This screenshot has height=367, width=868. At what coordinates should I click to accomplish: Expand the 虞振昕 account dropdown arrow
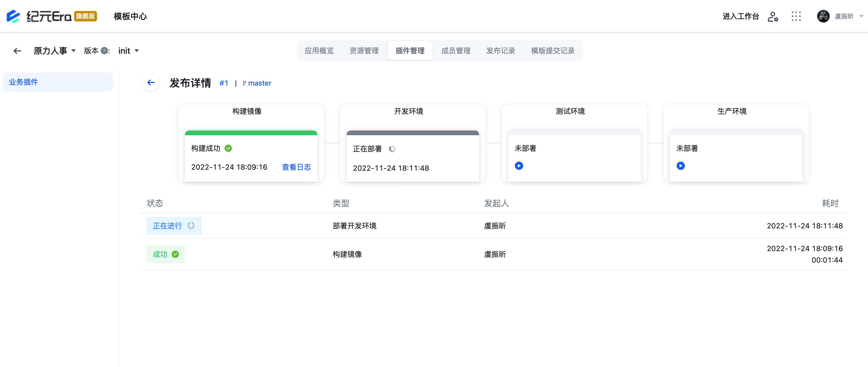coord(861,16)
